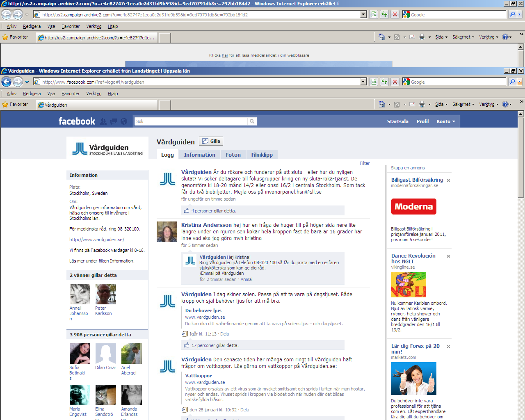Switch to Information tab on page
This screenshot has width=525, height=420.
199,155
